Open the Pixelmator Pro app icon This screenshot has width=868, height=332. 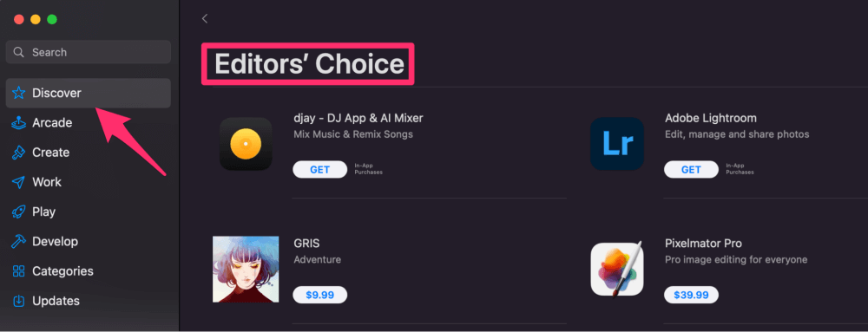click(x=617, y=269)
